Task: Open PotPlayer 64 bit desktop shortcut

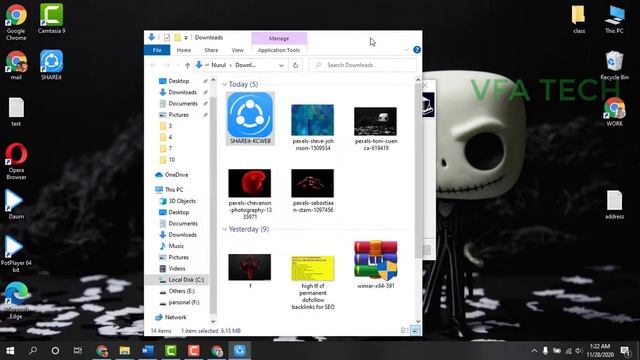Action: coord(16,254)
